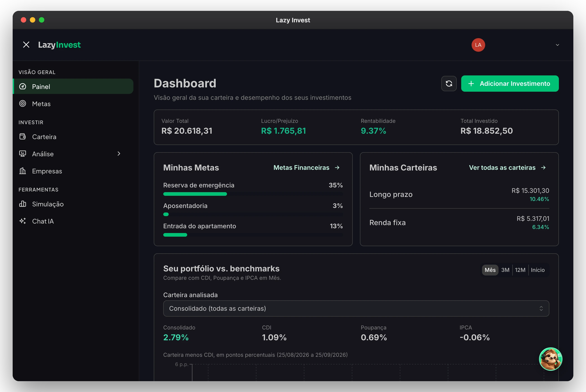The height and width of the screenshot is (392, 586).
Task: Expand the Análise submenu chevron
Action: [x=119, y=154]
